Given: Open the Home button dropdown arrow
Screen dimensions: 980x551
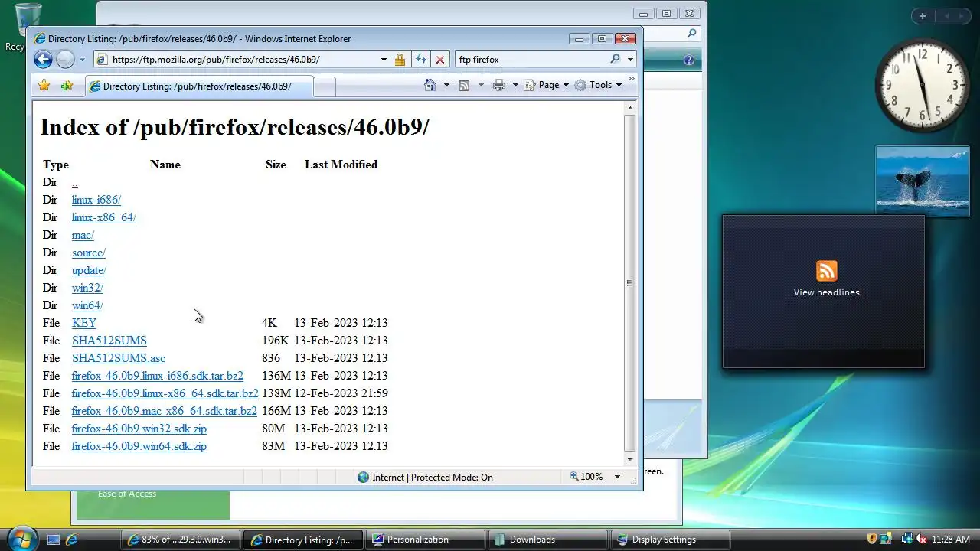Looking at the screenshot, I should click(x=446, y=85).
